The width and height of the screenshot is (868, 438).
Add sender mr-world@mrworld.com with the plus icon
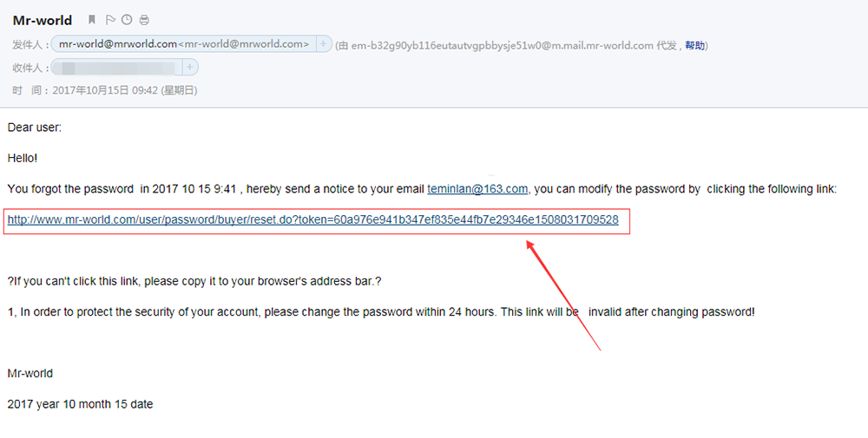pos(323,43)
